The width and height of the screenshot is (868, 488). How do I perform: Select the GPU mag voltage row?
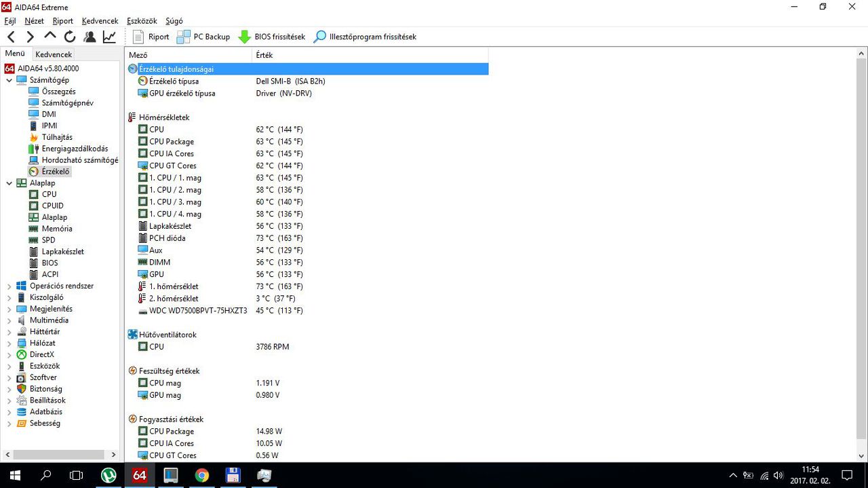point(307,395)
